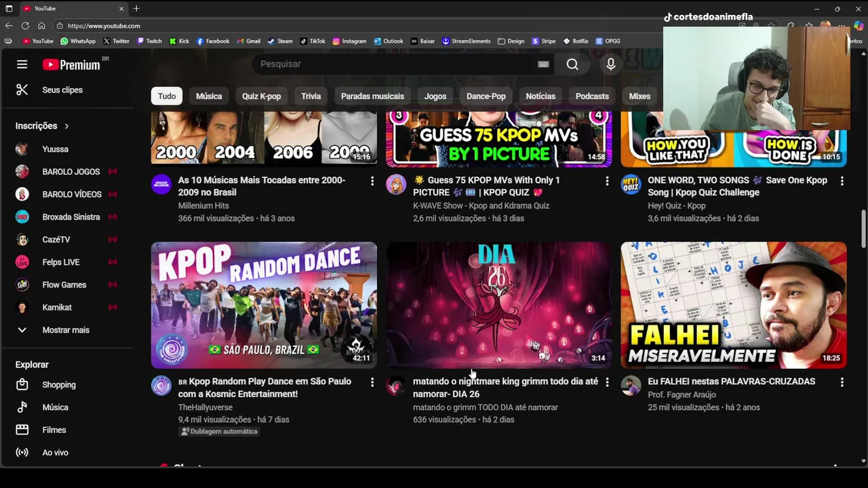The width and height of the screenshot is (868, 488).
Task: Select the Tudo filter chip
Action: [167, 96]
